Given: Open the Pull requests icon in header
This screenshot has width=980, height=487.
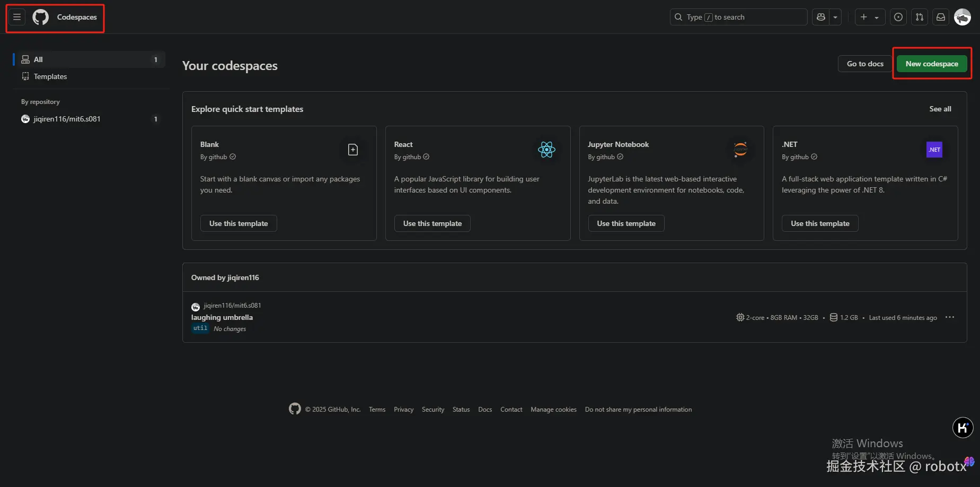Looking at the screenshot, I should click(x=920, y=17).
